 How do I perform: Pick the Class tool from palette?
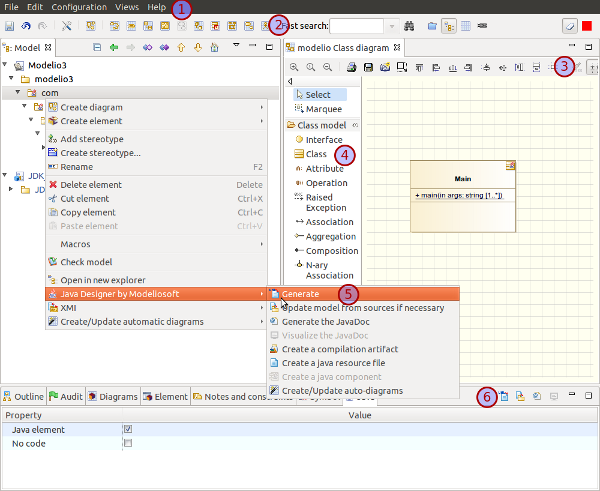pyautogui.click(x=311, y=154)
